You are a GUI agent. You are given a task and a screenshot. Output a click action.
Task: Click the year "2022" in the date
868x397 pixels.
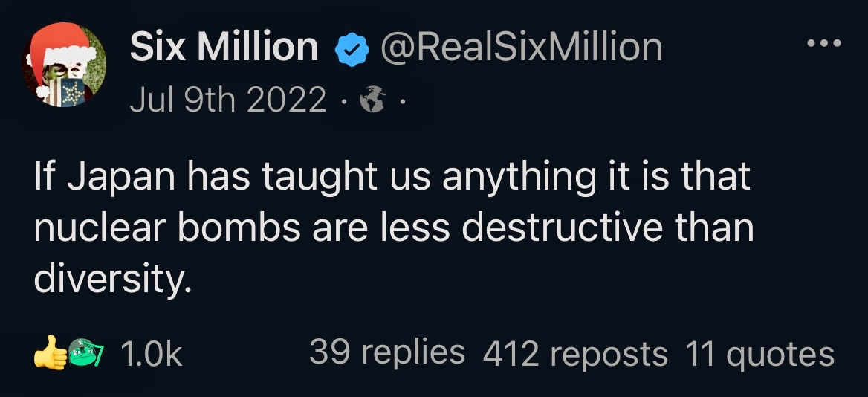tap(289, 99)
